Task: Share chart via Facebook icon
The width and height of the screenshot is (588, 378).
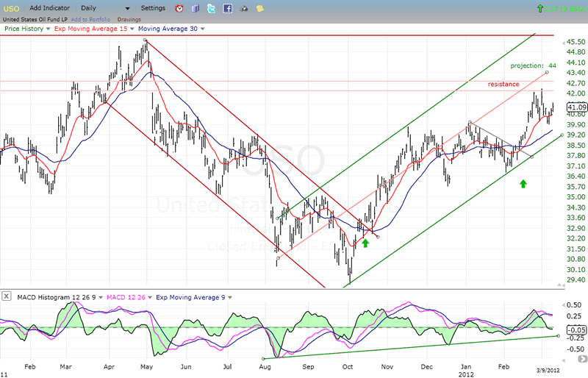Action: tap(227, 8)
